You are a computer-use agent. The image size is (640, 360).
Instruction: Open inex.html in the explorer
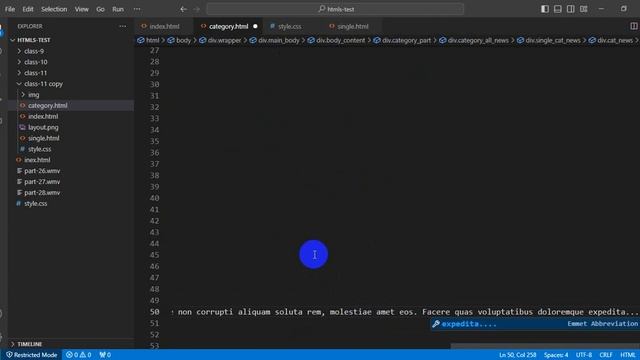coord(37,160)
